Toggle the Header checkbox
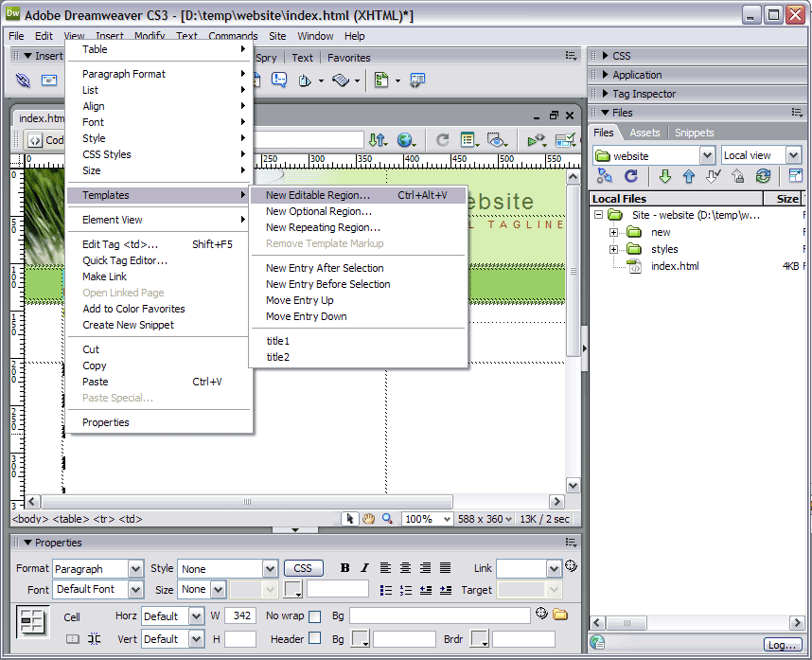 point(314,638)
